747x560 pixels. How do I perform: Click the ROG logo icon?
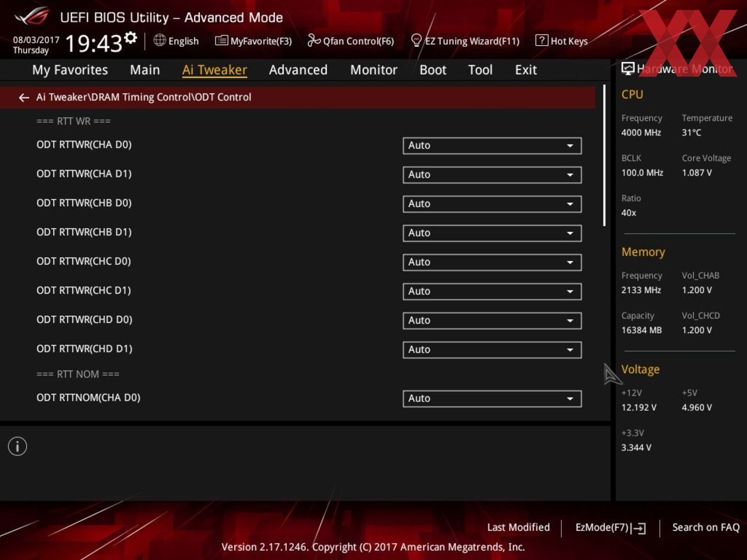(x=32, y=16)
